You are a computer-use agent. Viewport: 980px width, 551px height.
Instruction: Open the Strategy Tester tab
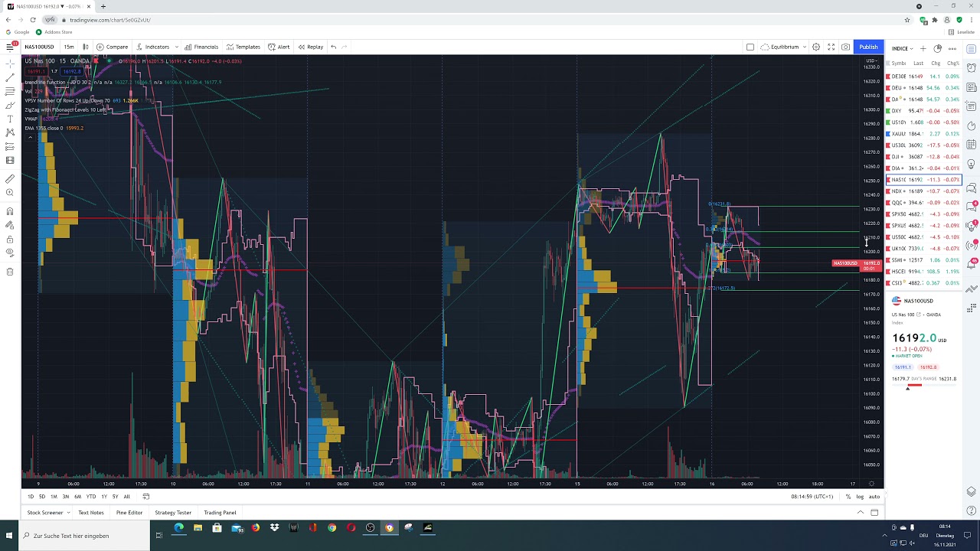tap(173, 513)
